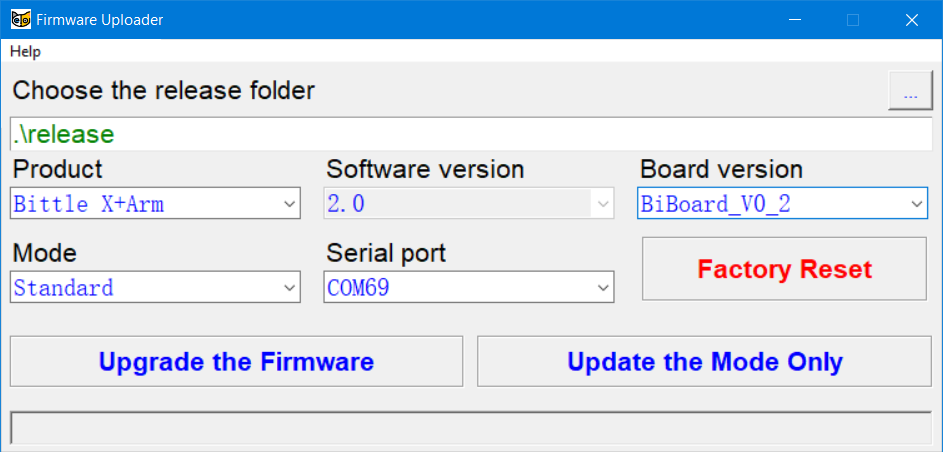Close the Firmware Uploader window

click(911, 20)
